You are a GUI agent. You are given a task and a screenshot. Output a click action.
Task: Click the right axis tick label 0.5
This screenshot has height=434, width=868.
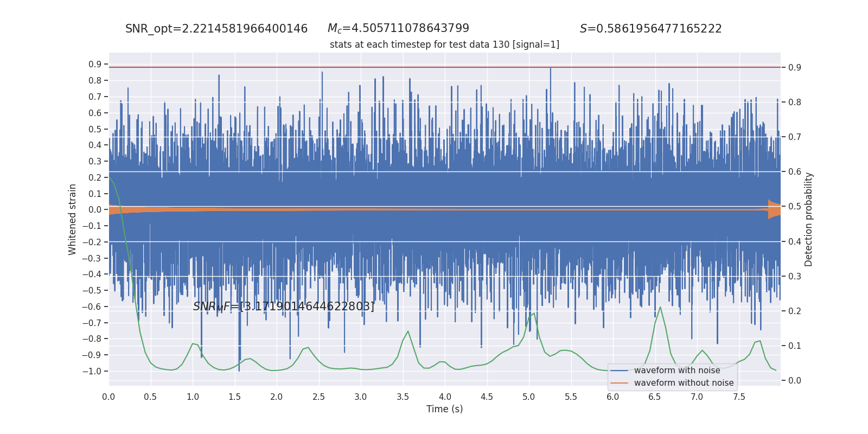pyautogui.click(x=795, y=207)
